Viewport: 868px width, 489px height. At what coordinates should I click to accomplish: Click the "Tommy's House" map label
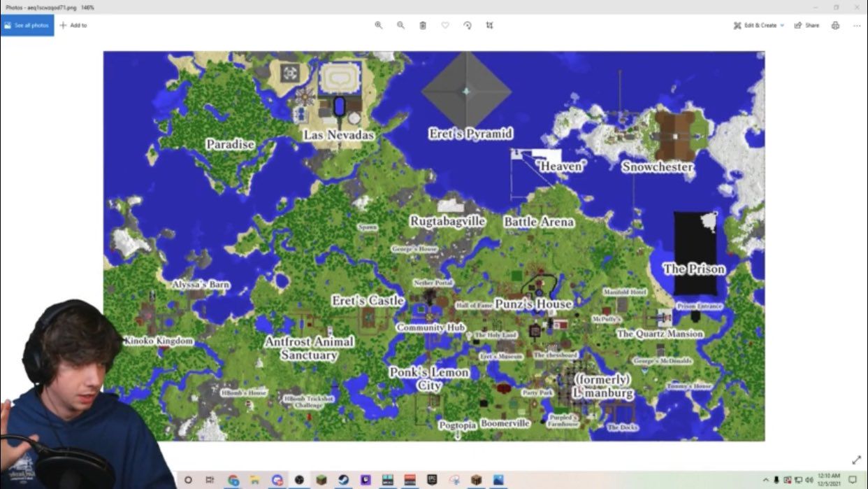pyautogui.click(x=688, y=386)
